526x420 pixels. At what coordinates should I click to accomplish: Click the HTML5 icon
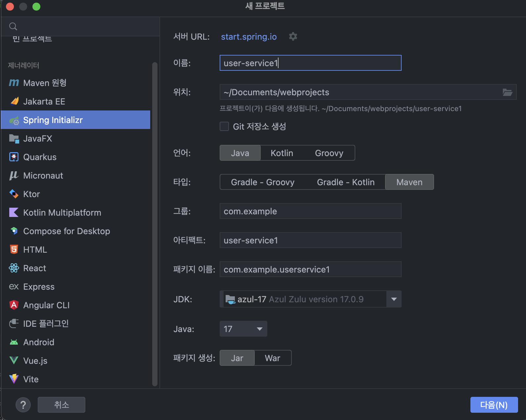(x=14, y=250)
